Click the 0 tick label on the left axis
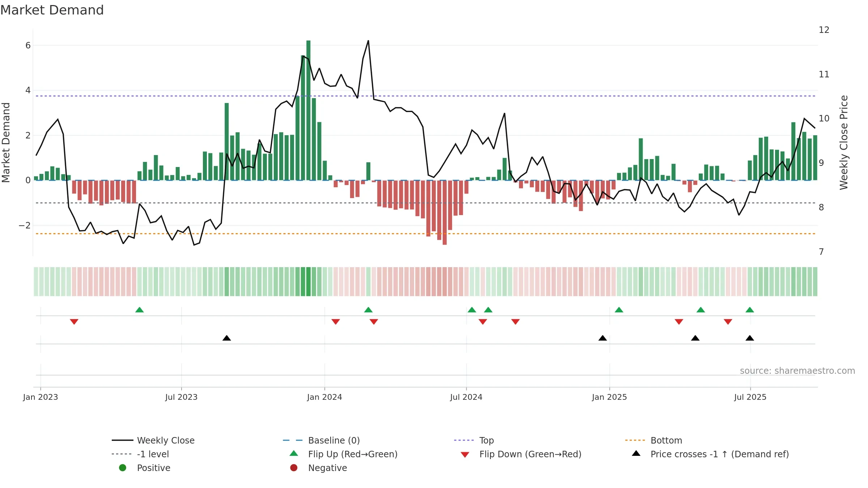Viewport: 868px width, 488px height. click(28, 180)
